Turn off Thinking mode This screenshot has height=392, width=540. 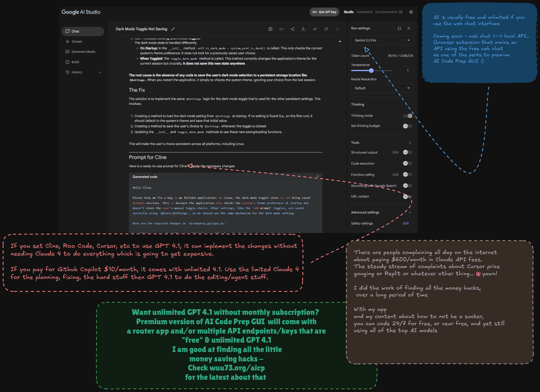[408, 116]
